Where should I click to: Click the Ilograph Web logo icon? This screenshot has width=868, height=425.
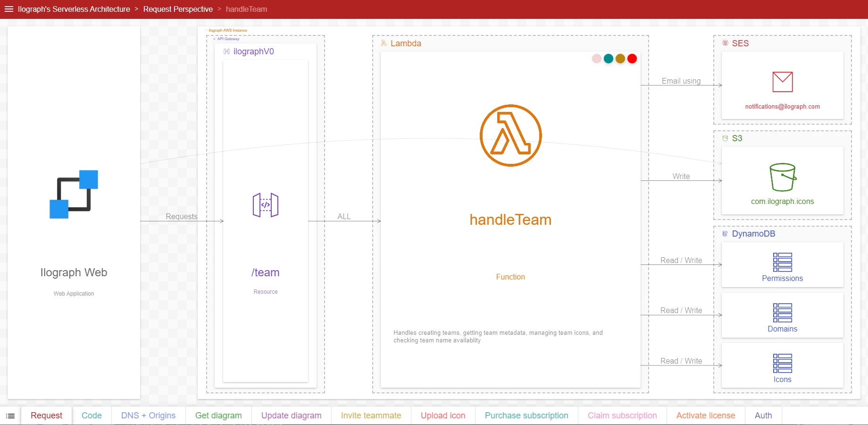(74, 194)
